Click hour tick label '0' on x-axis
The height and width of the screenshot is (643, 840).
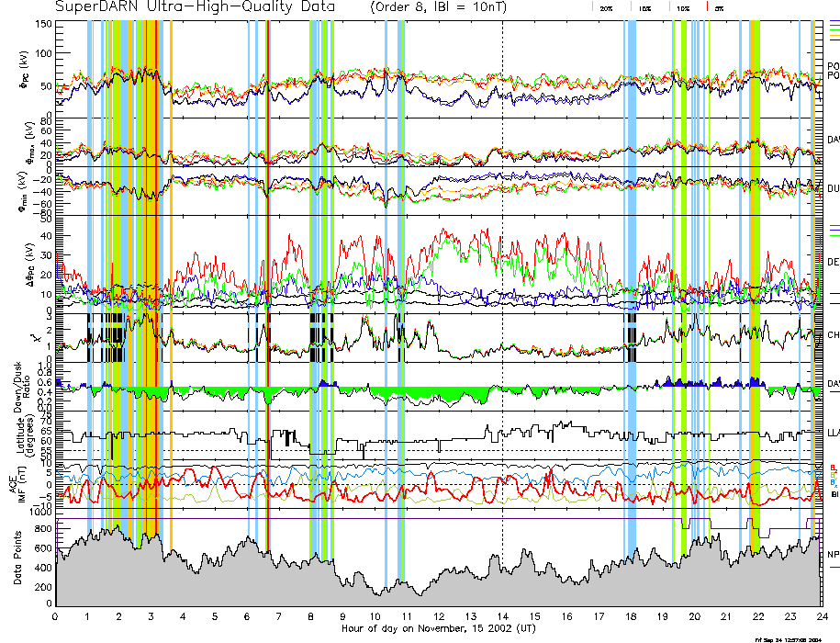55,616
